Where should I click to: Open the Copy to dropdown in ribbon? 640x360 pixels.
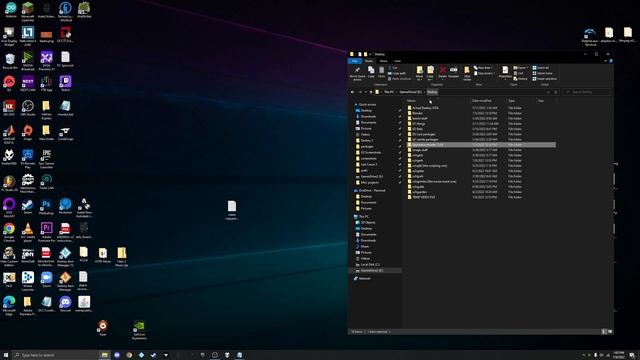click(430, 73)
